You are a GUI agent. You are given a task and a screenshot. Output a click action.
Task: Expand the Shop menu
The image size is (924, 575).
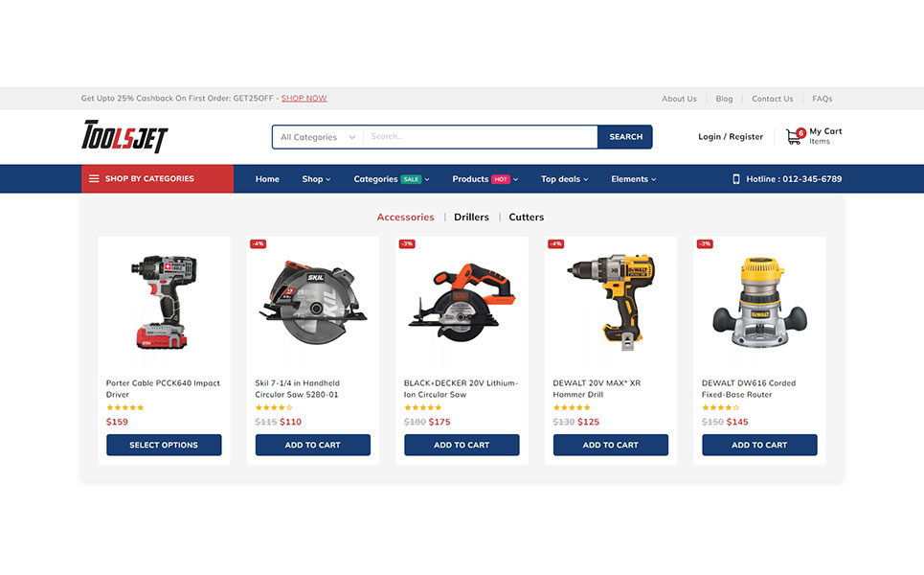[316, 179]
